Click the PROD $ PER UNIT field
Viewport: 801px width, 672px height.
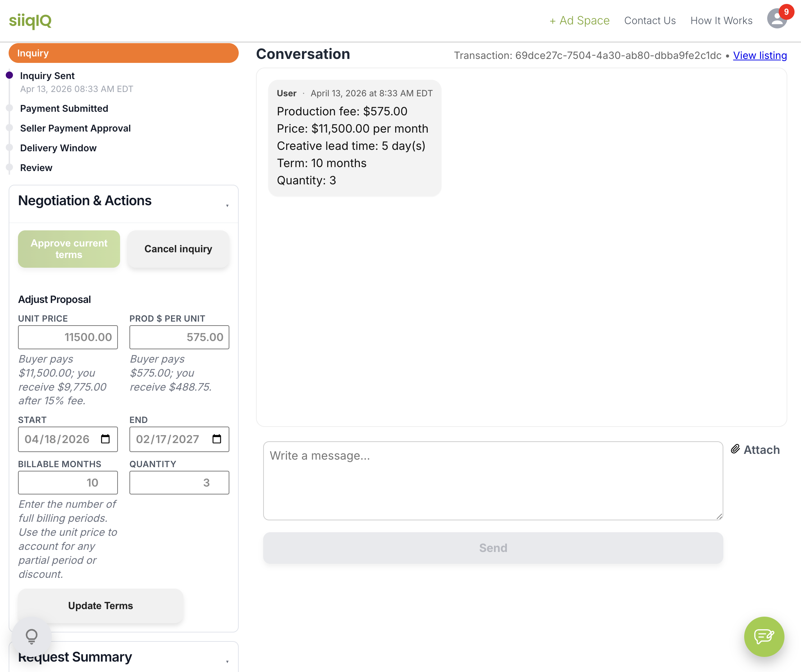point(179,337)
